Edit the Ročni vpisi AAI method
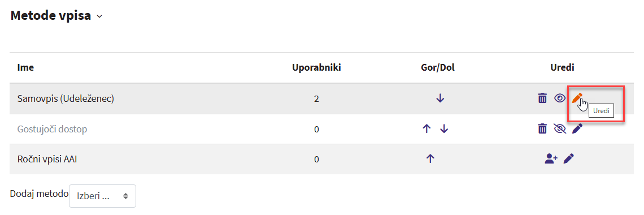 (x=568, y=159)
